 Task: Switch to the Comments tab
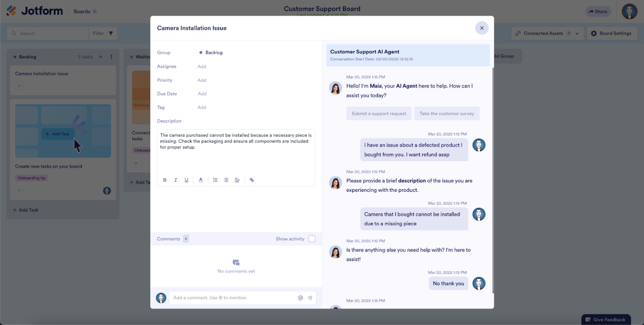(x=168, y=239)
